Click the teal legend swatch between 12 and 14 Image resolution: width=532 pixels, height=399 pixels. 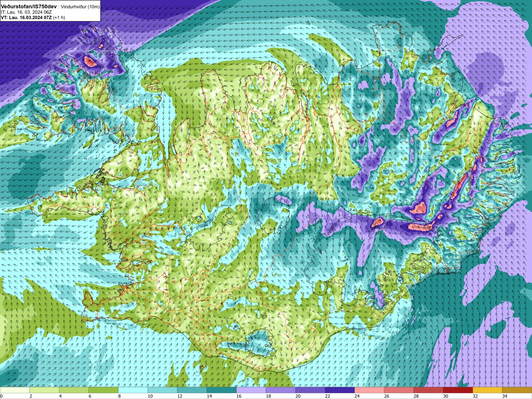coord(192,390)
